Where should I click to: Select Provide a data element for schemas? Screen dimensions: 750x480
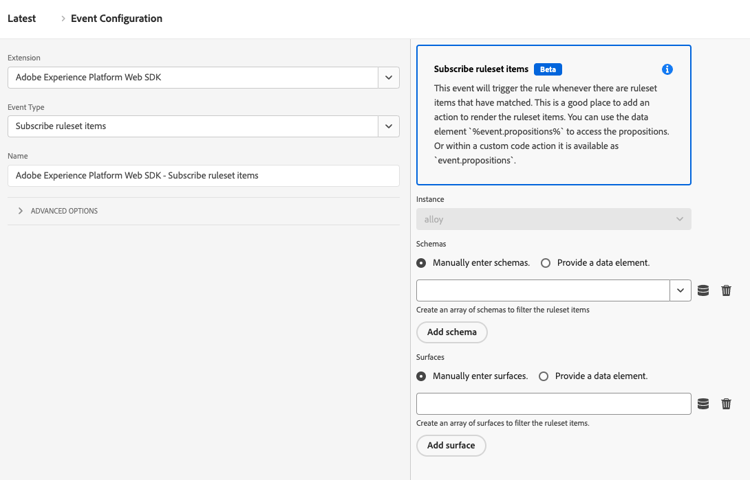click(545, 263)
